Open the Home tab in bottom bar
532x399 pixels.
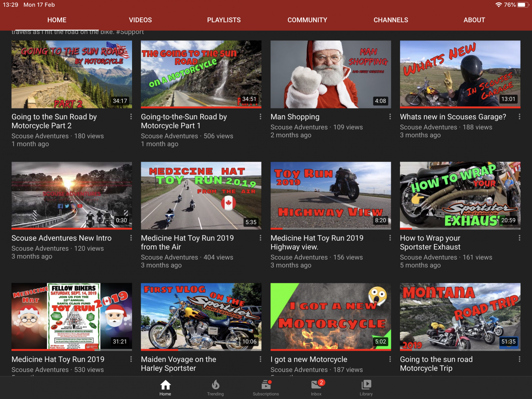pos(165,388)
